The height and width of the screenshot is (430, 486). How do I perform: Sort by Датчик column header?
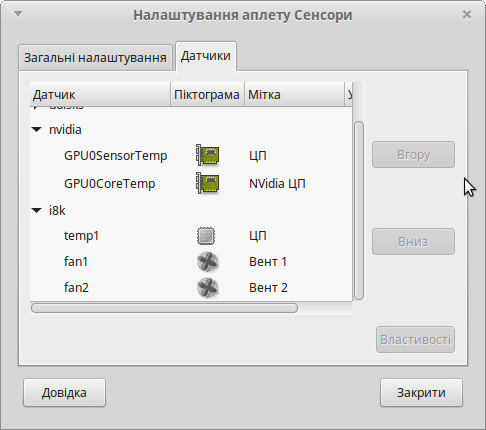pyautogui.click(x=100, y=95)
